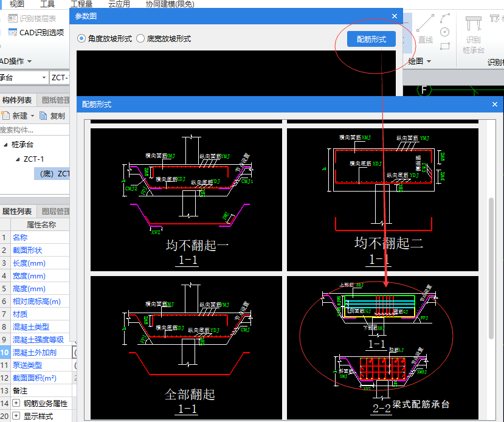Click the 高度(mm) property row
This screenshot has height=422, width=504.
coord(35,289)
